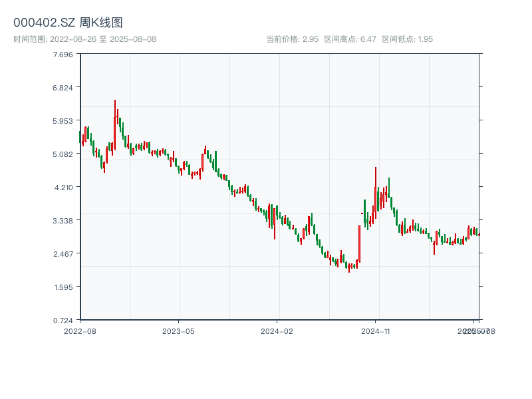The image size is (532, 399).
Task: Click the y-axis label 6.824
Action: coord(63,88)
